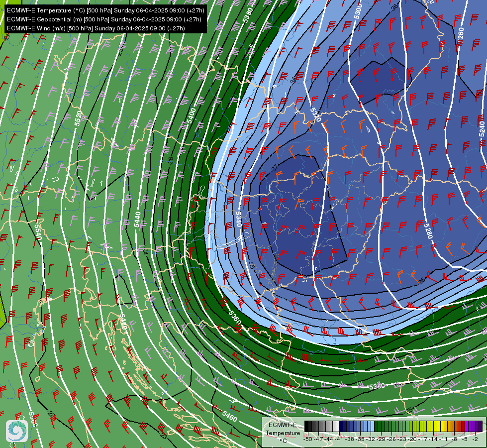Click the 5400 geopotential contour label
The width and height of the screenshot is (487, 448).
coord(191,115)
